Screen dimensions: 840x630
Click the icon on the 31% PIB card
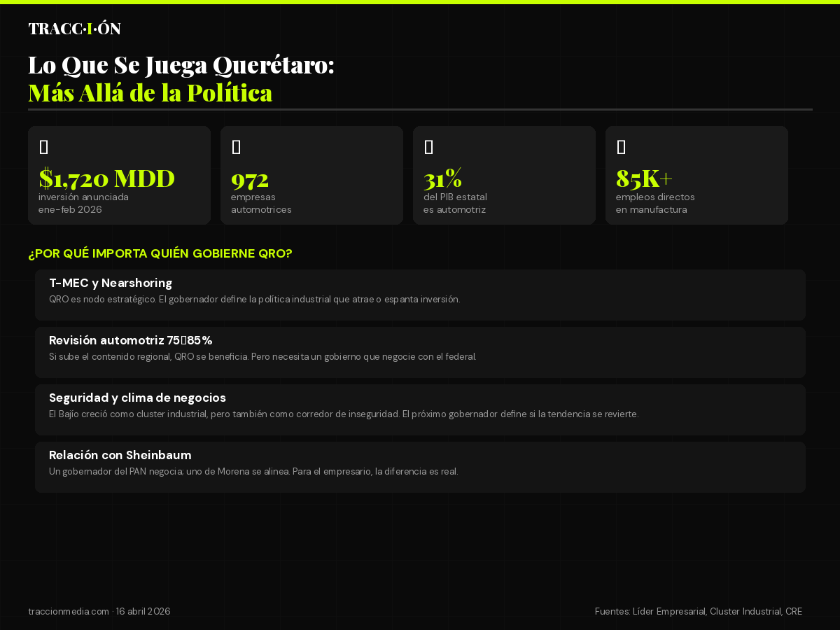(x=428, y=146)
